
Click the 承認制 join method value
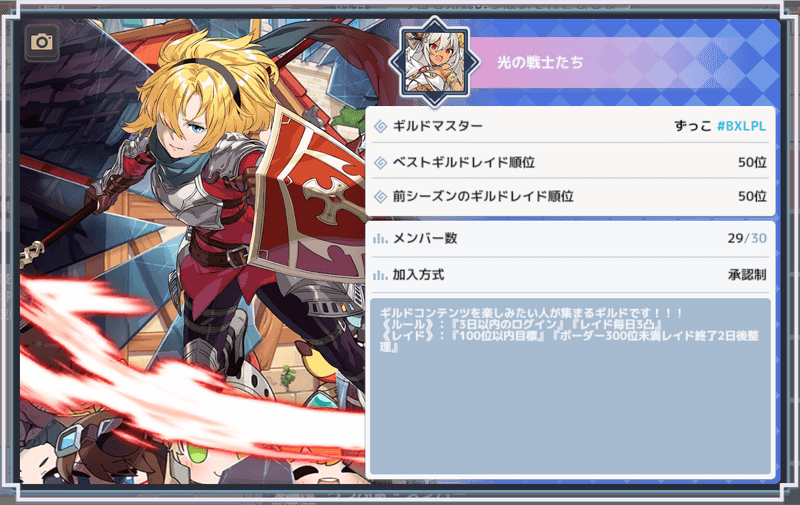[x=747, y=275]
